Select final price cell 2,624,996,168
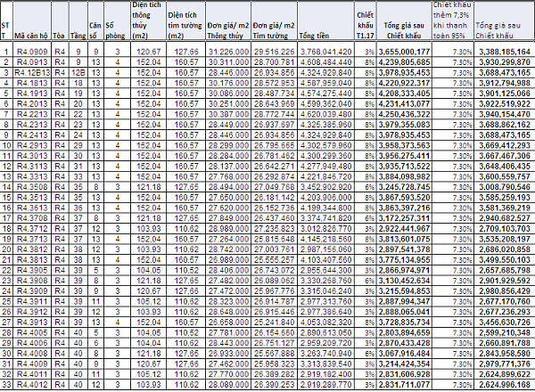This screenshot has height=392, width=535. point(505,385)
